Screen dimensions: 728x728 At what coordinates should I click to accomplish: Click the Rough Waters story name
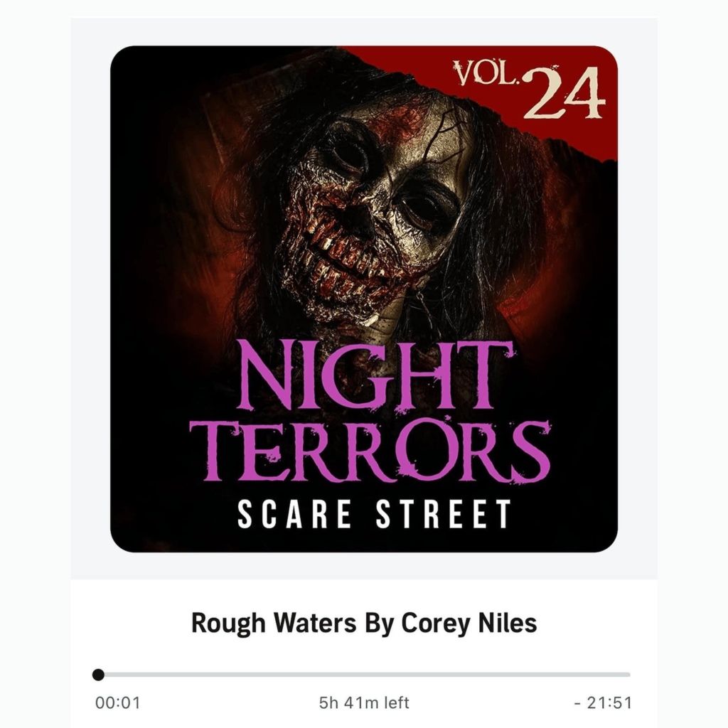pyautogui.click(x=274, y=623)
